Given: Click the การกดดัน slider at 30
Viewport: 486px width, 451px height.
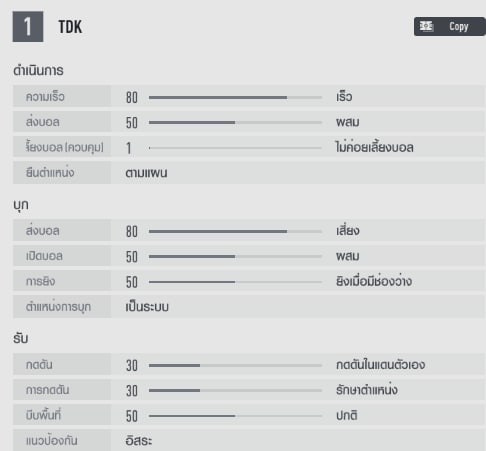Looking at the screenshot, I should (235, 390).
